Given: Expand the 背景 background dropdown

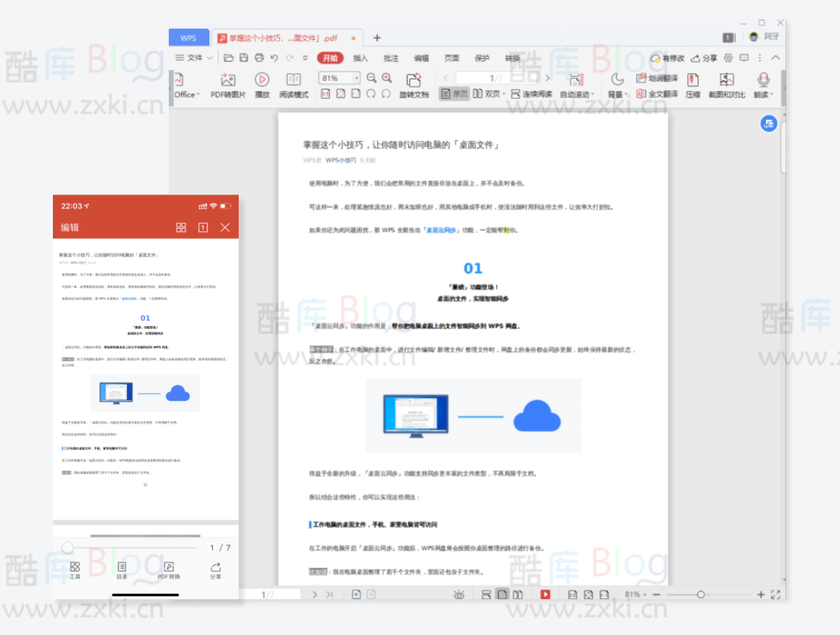Looking at the screenshot, I should 617,94.
